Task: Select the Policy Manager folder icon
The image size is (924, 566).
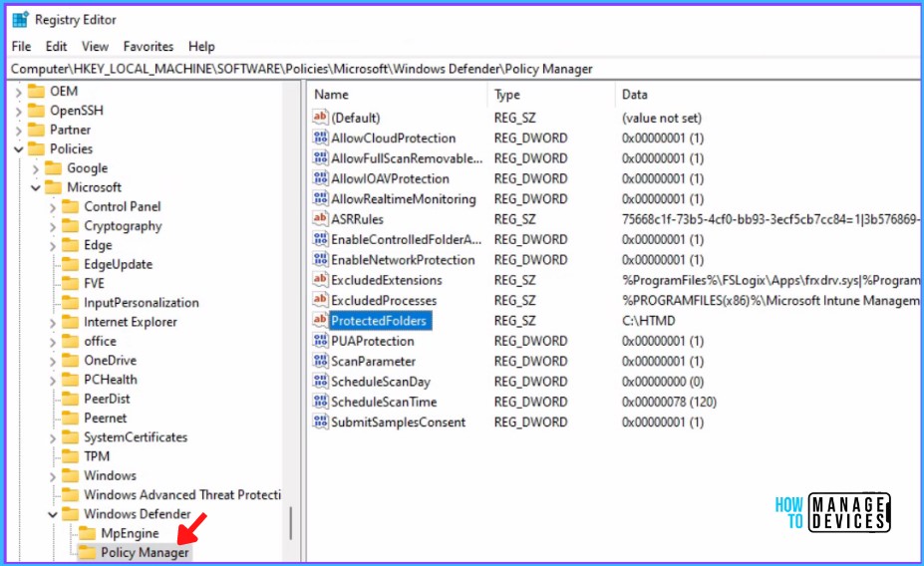Action: pos(88,552)
